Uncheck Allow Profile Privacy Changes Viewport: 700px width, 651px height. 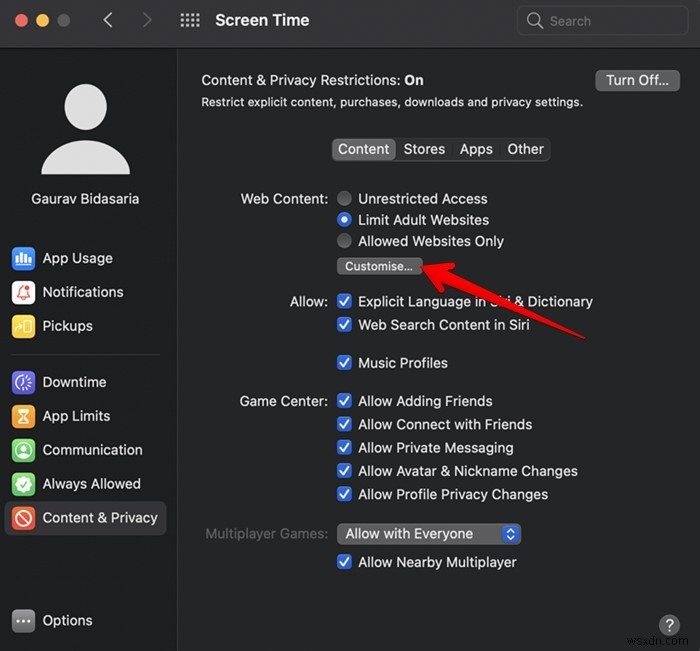point(344,494)
